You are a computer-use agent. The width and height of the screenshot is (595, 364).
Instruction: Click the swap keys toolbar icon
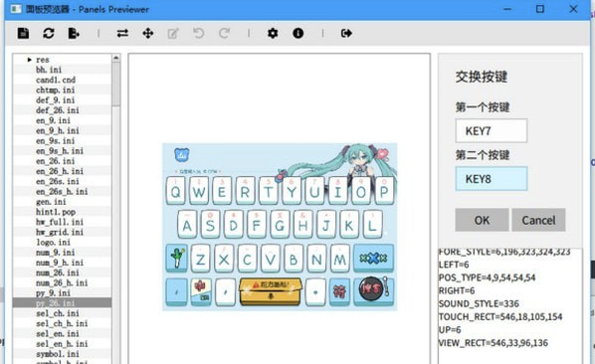(x=122, y=34)
